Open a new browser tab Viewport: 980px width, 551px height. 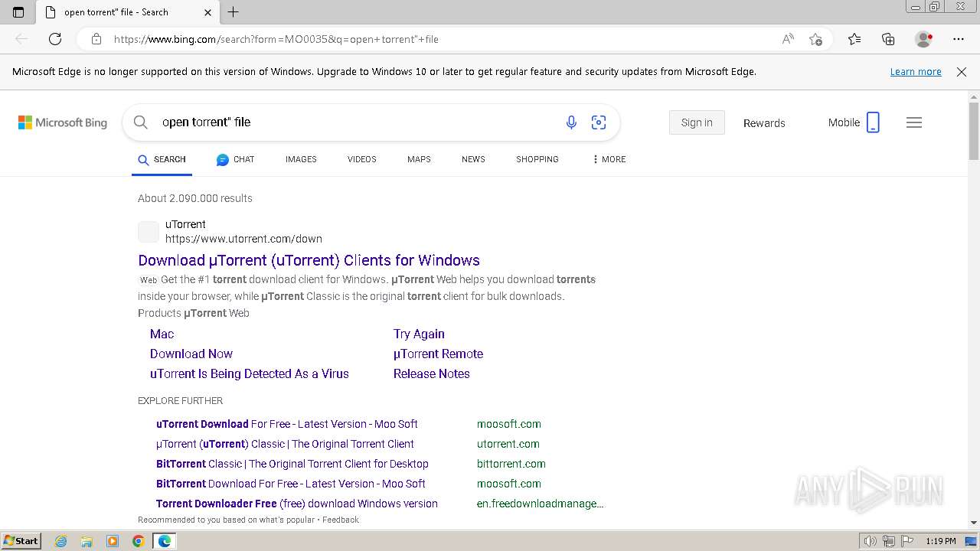coord(234,12)
